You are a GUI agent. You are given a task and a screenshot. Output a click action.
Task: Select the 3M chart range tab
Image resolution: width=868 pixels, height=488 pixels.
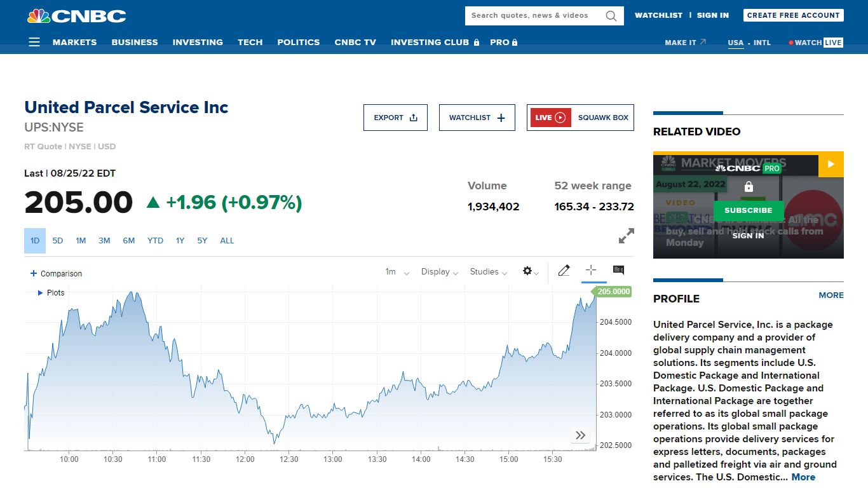[x=104, y=241]
